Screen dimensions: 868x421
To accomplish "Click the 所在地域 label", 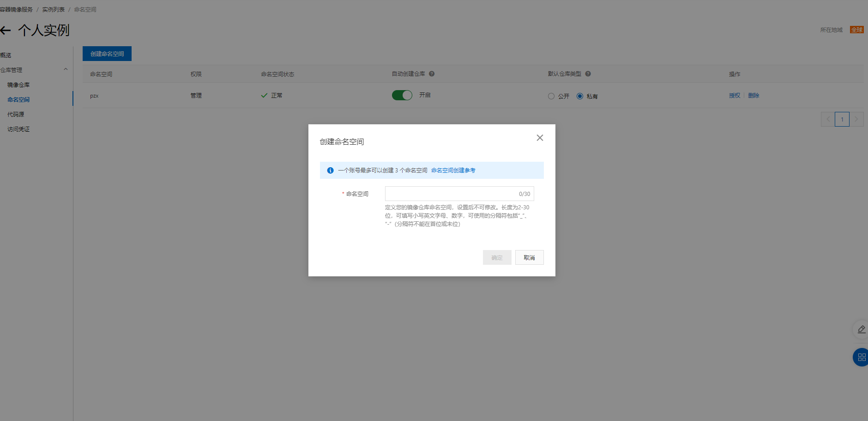I will [x=832, y=30].
